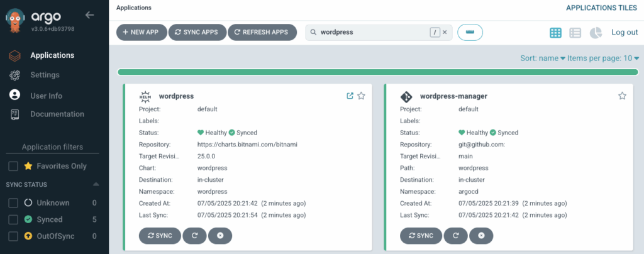
Task: Clear the search with the X icon
Action: coord(445,32)
